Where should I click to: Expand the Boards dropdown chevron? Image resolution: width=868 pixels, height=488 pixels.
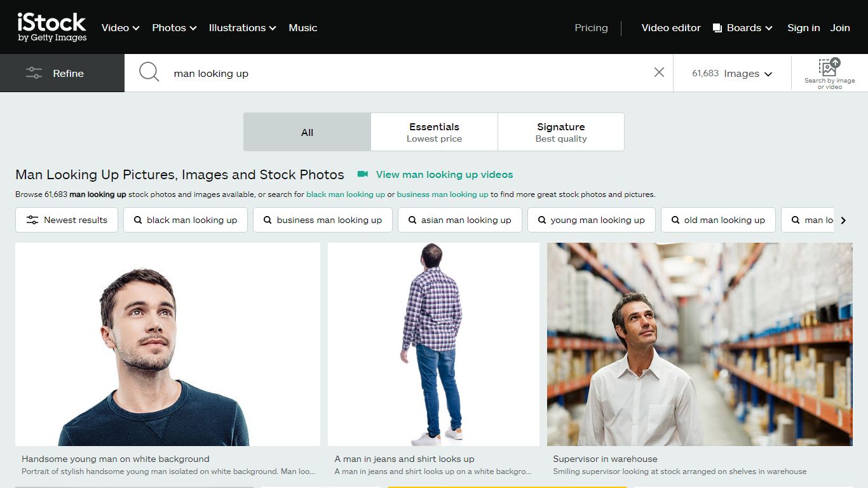(769, 29)
